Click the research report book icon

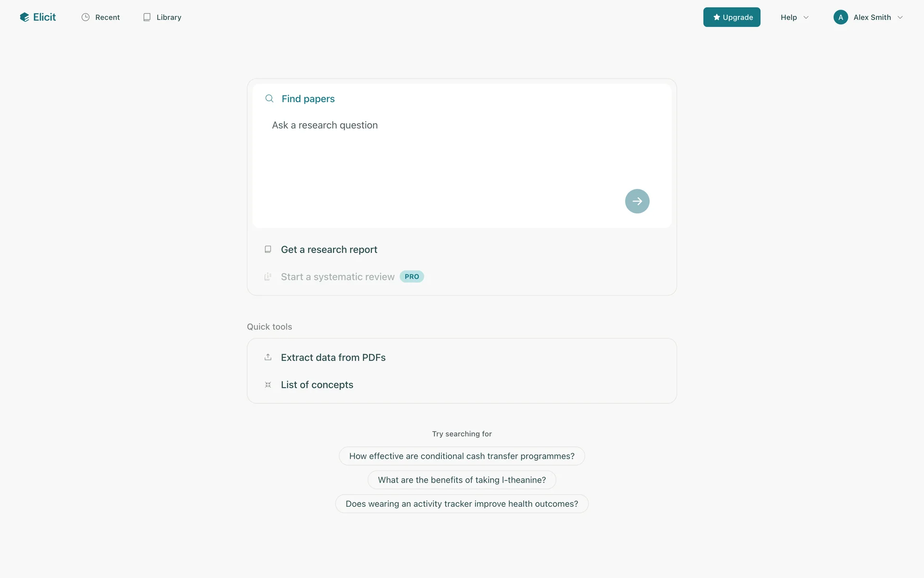pos(268,250)
